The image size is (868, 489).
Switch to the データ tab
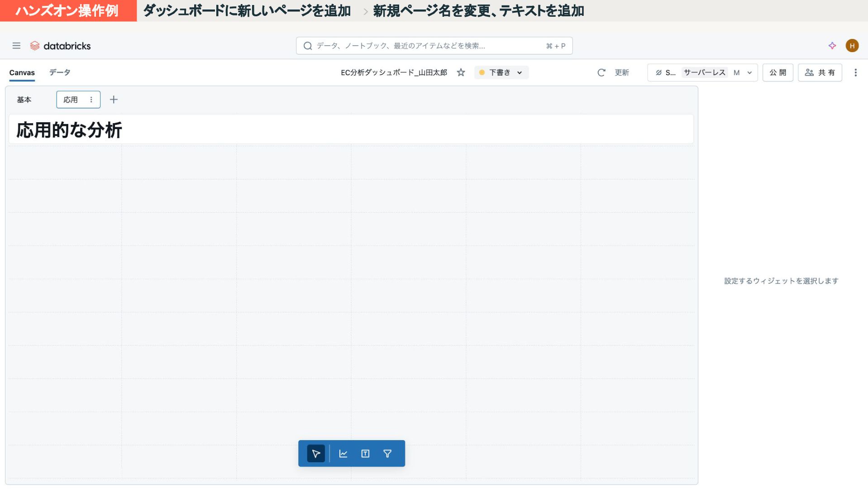pyautogui.click(x=60, y=72)
